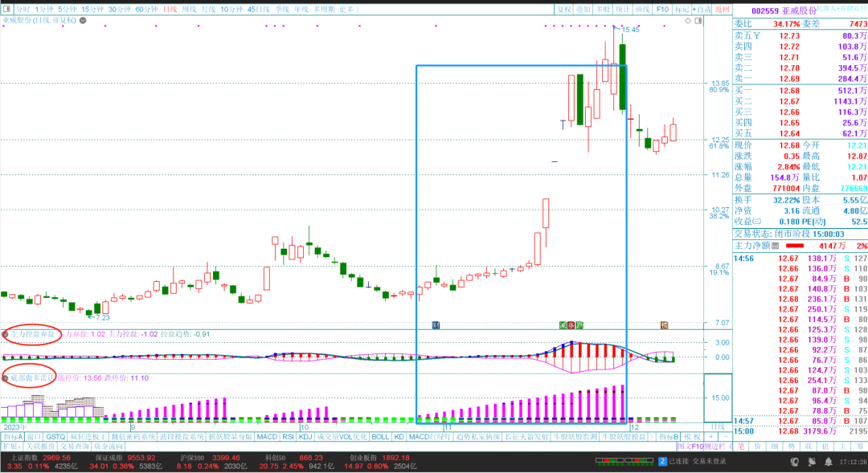Click the red 返回 back button

[x=722, y=9]
